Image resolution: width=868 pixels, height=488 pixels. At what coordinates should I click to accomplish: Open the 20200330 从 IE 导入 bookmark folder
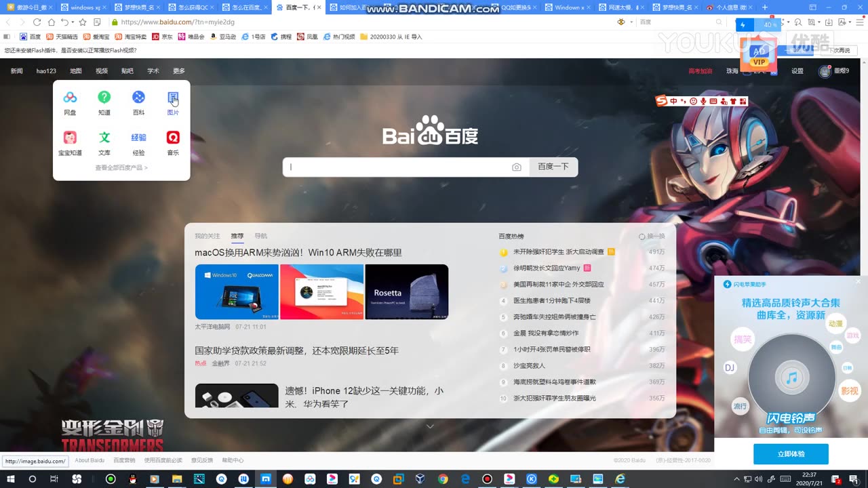(391, 37)
